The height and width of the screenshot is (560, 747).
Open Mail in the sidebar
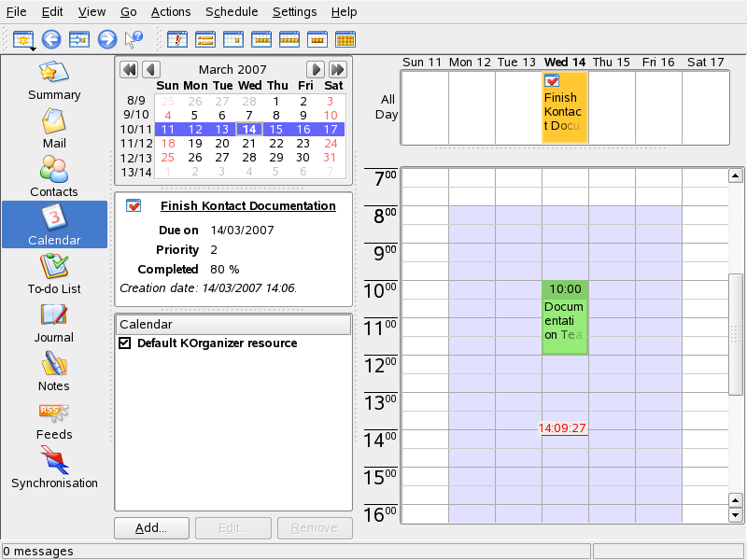[54, 129]
